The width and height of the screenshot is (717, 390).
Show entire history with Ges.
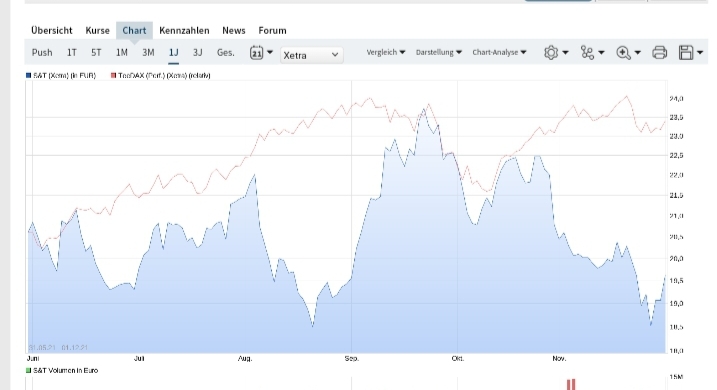tap(225, 53)
